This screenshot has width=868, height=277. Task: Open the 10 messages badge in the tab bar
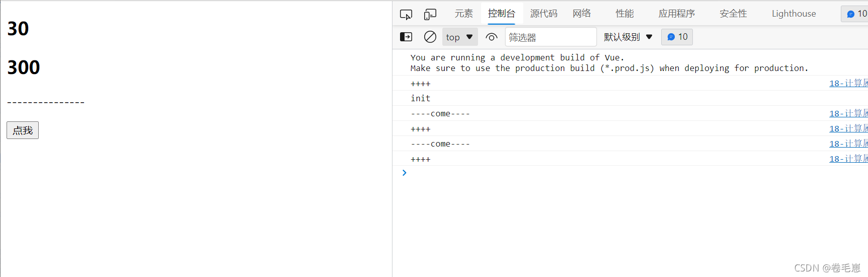(855, 14)
